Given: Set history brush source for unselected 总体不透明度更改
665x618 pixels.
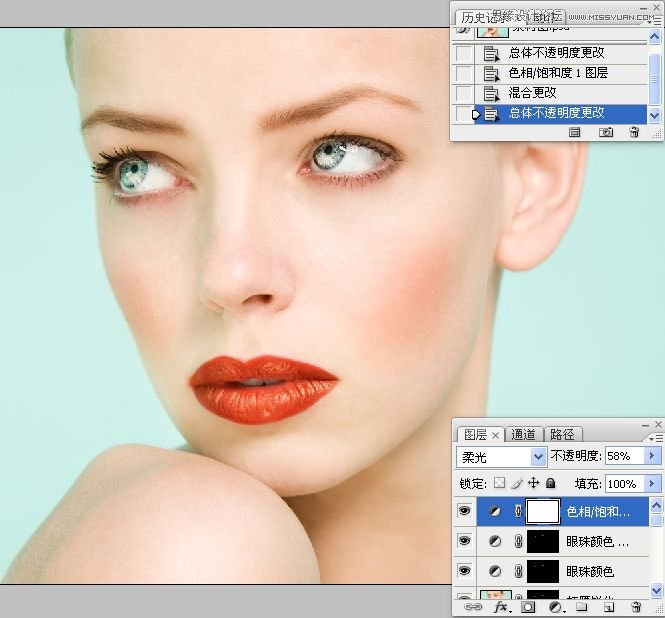Looking at the screenshot, I should 463,54.
